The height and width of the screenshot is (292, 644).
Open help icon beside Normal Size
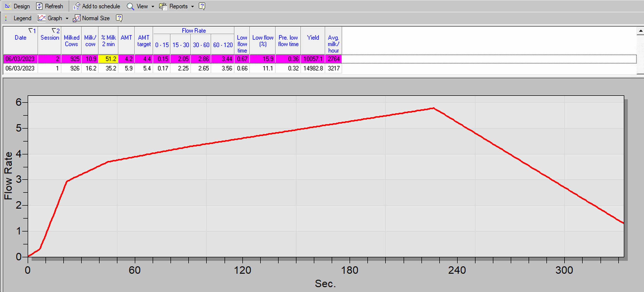pyautogui.click(x=119, y=18)
